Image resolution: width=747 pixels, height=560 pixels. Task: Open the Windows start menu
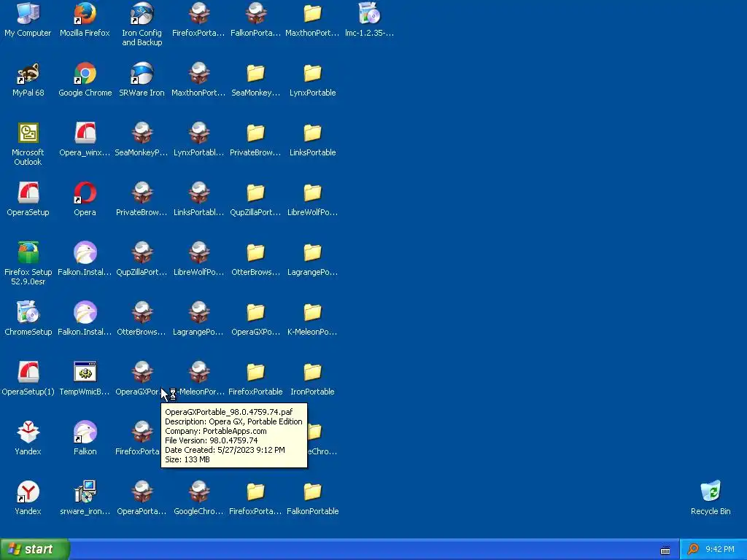pos(34,549)
